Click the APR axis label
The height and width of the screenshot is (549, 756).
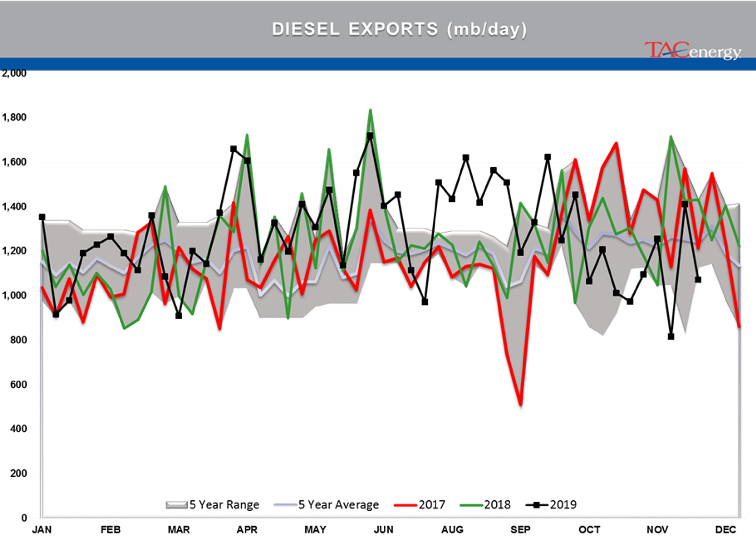[x=247, y=530]
